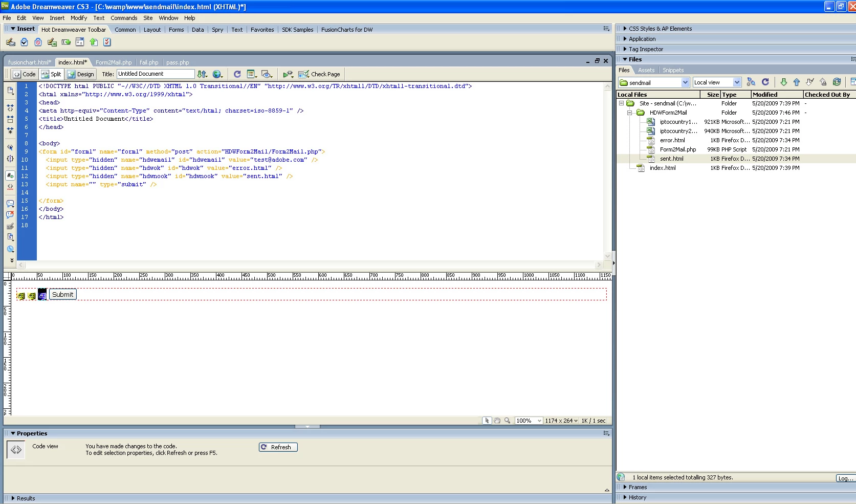Click the Expand All code icon
This screenshot has width=856, height=504.
(10, 130)
